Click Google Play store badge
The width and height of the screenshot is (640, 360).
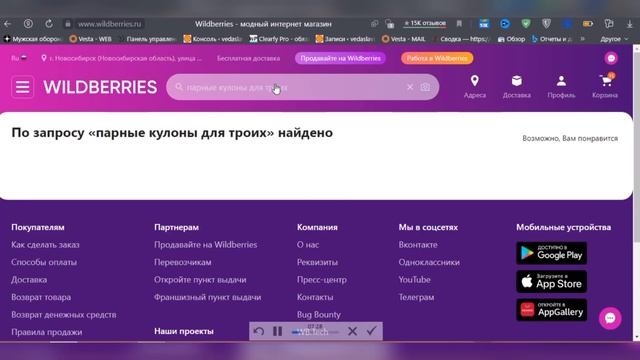[x=551, y=253]
